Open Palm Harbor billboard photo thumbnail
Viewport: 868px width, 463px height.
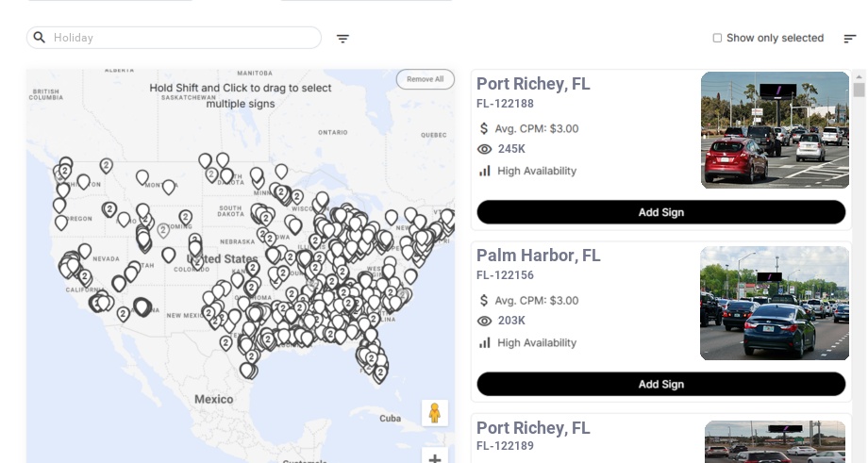(775, 303)
